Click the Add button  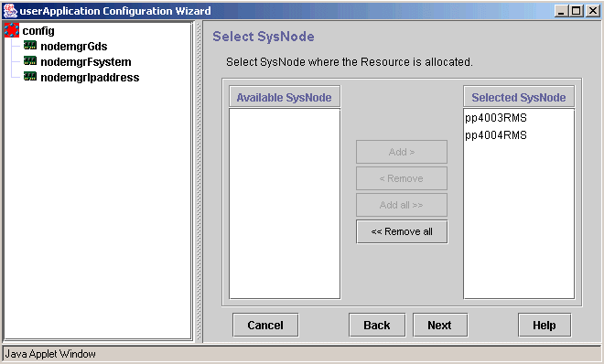(x=402, y=152)
